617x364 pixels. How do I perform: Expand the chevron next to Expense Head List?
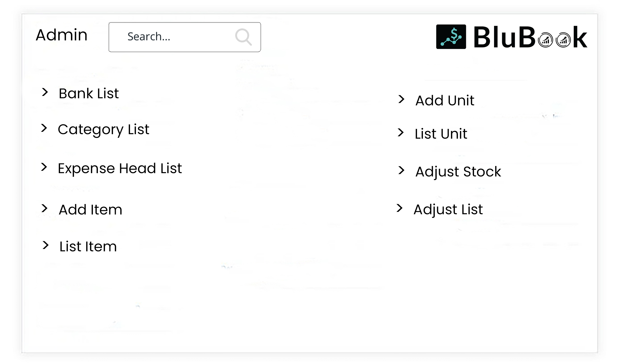tap(44, 167)
